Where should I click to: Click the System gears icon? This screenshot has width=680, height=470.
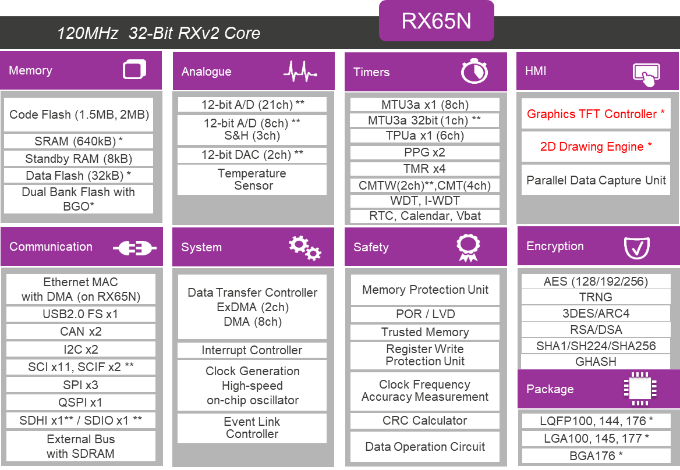coord(305,248)
